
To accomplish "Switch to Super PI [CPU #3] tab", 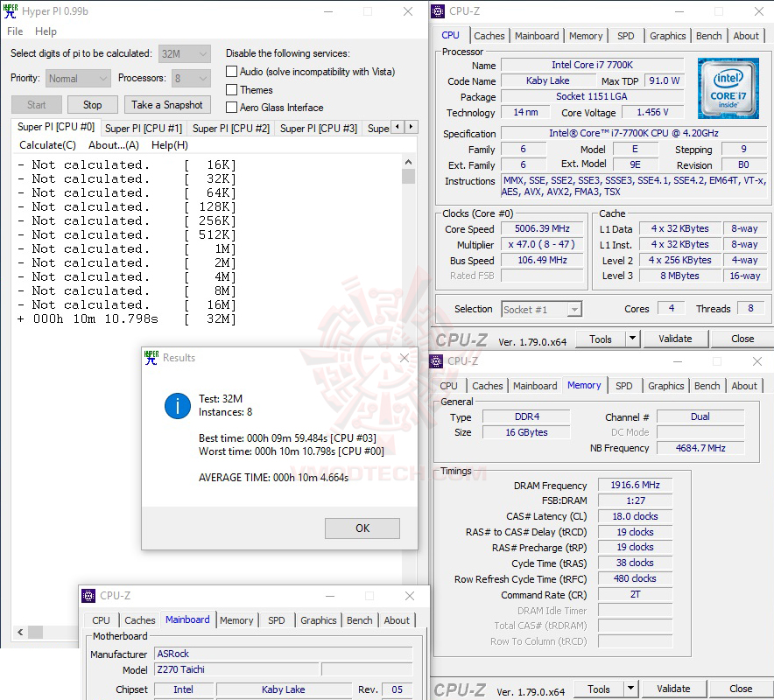I will click(319, 129).
